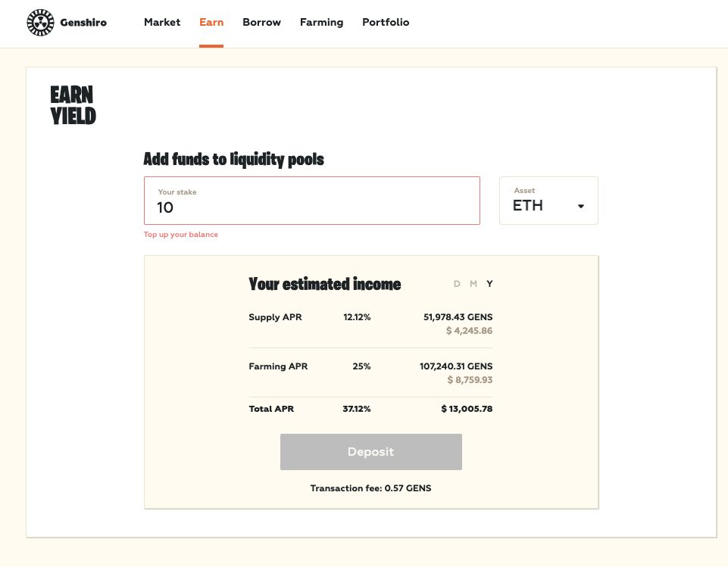View the Portfolio tab
This screenshot has width=728, height=567.
click(386, 22)
